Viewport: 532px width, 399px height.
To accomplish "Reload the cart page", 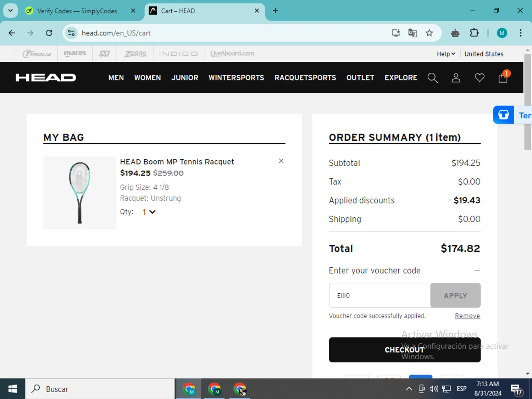I will [x=49, y=33].
